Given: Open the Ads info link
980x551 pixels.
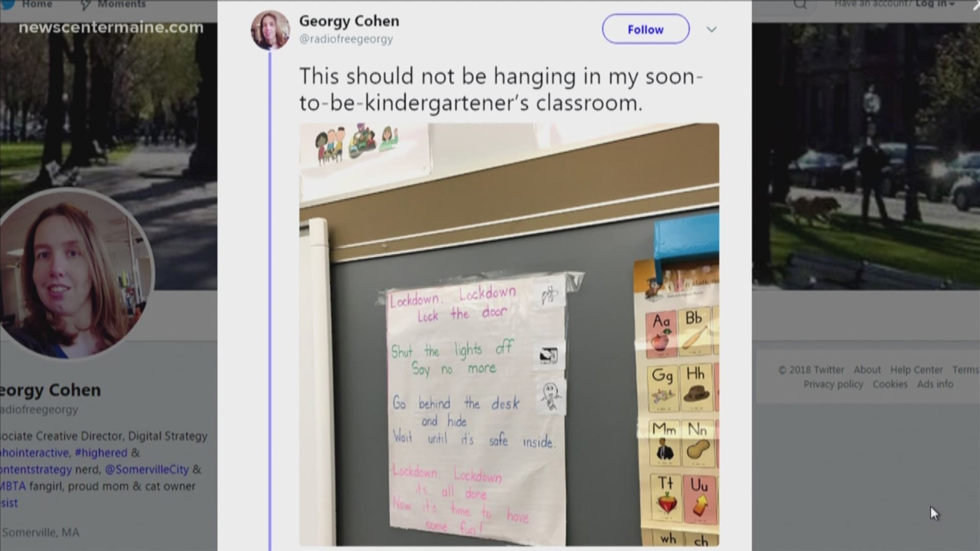Looking at the screenshot, I should pyautogui.click(x=935, y=384).
